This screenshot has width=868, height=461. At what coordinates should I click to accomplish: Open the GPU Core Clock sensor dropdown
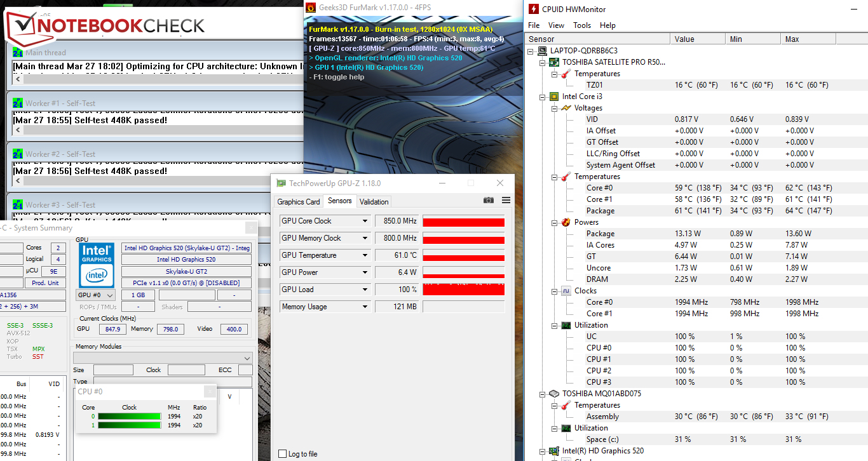[x=365, y=221]
